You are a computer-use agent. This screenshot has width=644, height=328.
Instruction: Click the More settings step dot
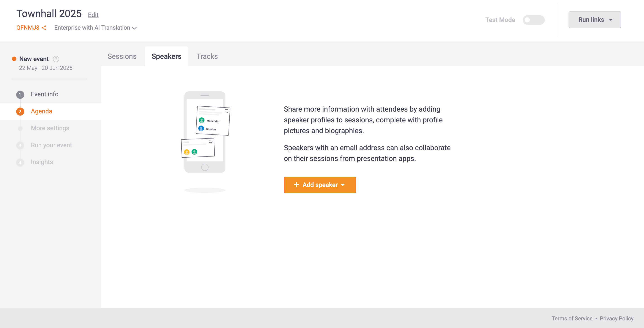coord(20,128)
